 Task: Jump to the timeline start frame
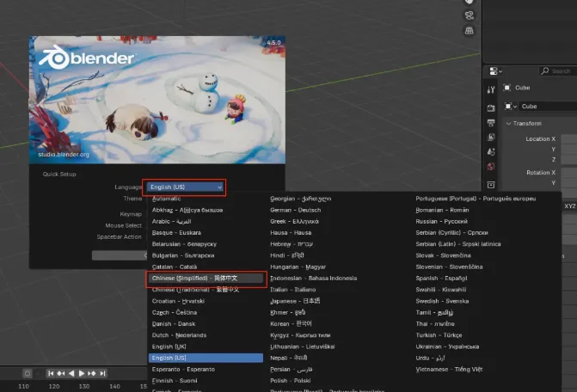[51, 373]
